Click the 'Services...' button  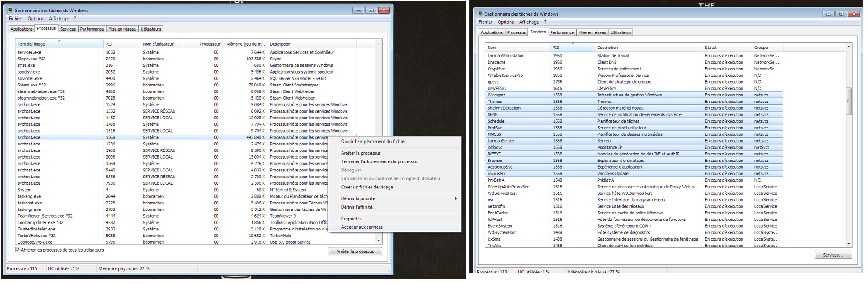point(833,255)
